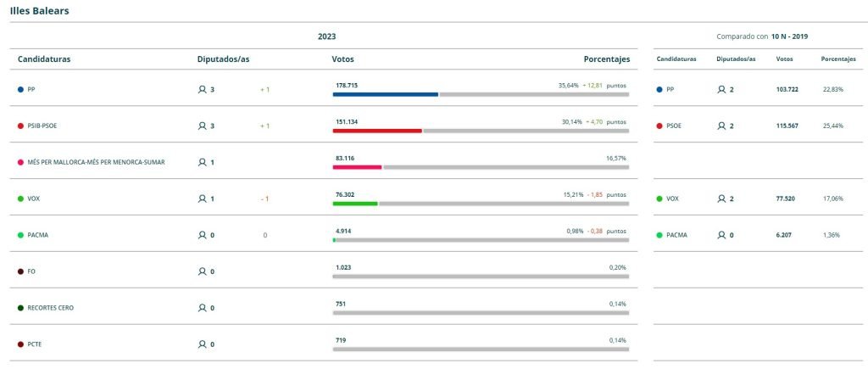868x369 pixels.
Task: Click the PSOE name in 2019 comparison
Action: [x=674, y=126]
